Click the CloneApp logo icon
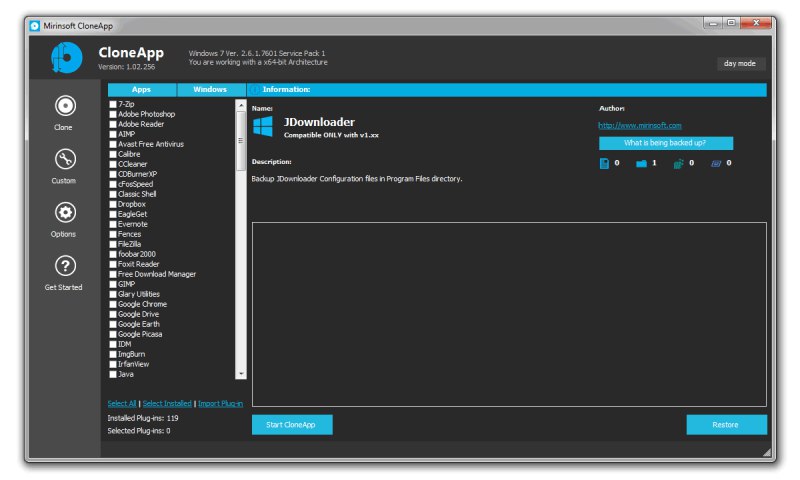Screen dimensions: 800x480 [66, 58]
